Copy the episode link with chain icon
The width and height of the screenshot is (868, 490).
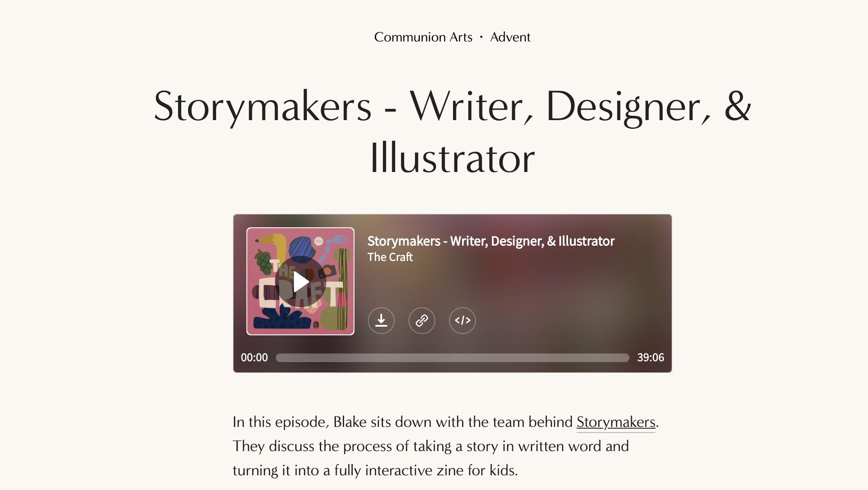pos(421,321)
